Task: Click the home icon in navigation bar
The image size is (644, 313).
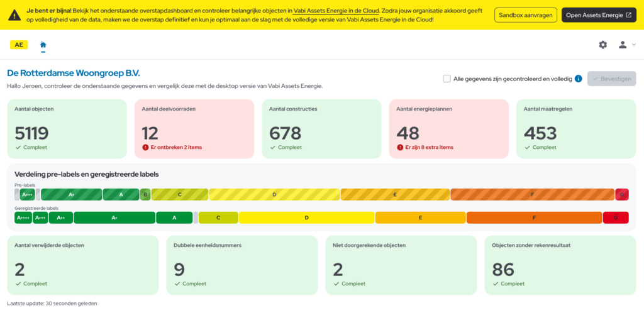Action: click(x=43, y=45)
